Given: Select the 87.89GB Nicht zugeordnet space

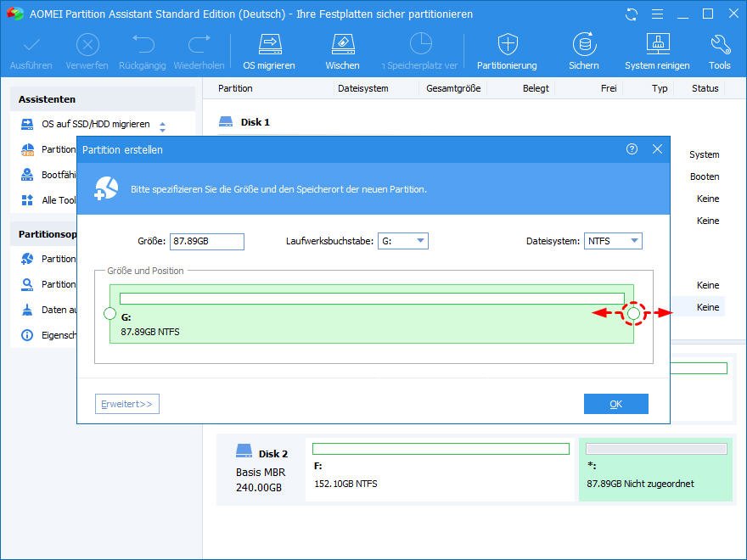Looking at the screenshot, I should click(655, 469).
